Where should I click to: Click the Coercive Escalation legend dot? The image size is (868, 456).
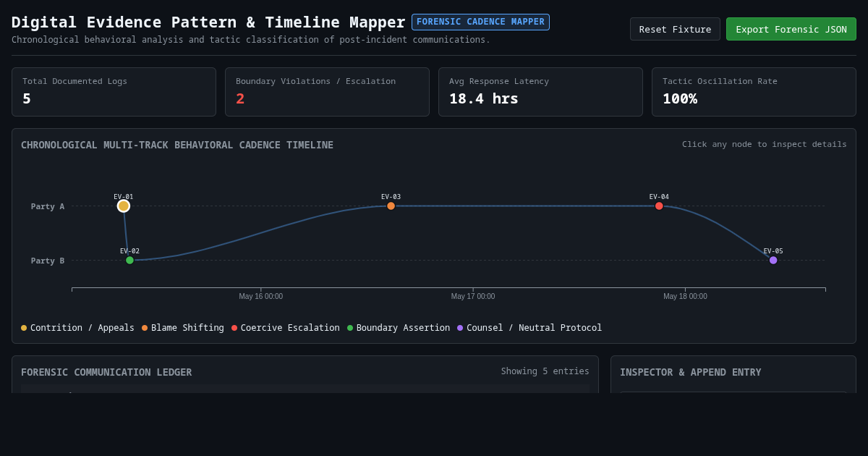coord(234,328)
